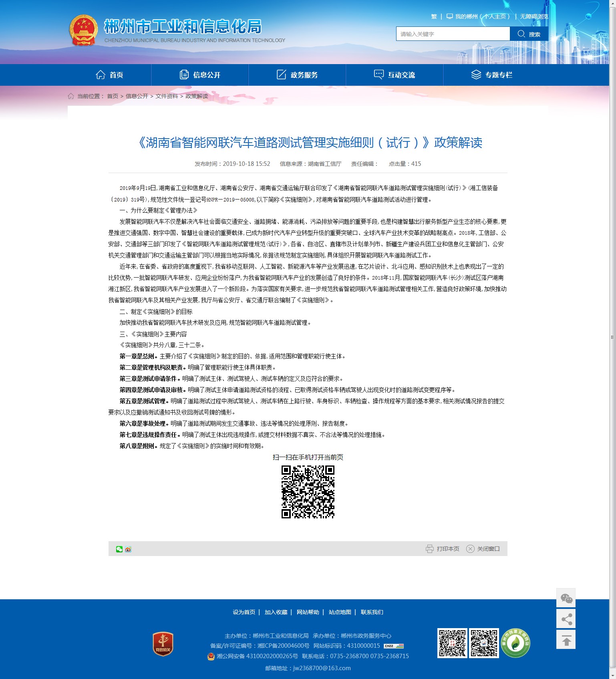Click publish time 2019-10-18 15:52 text
This screenshot has height=679, width=616.
[x=232, y=164]
